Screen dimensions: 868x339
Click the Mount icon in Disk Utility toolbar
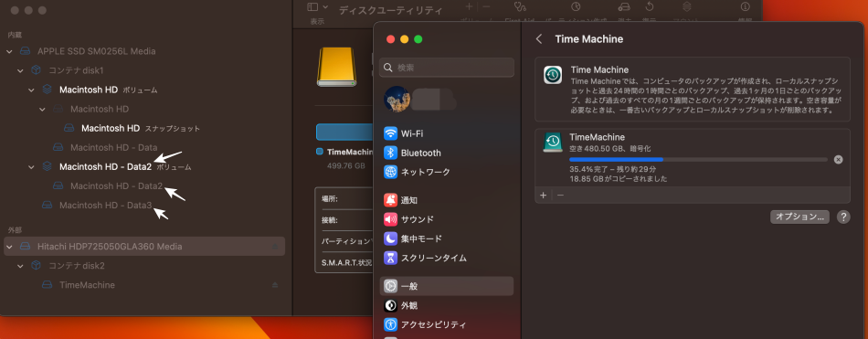pos(687,6)
